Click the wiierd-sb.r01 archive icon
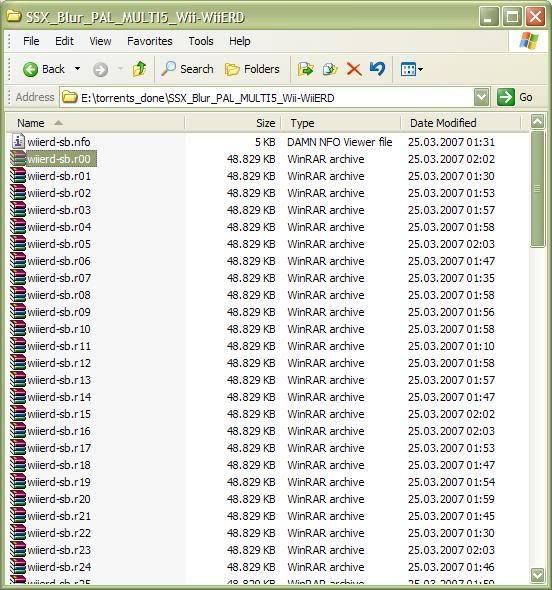 point(18,176)
